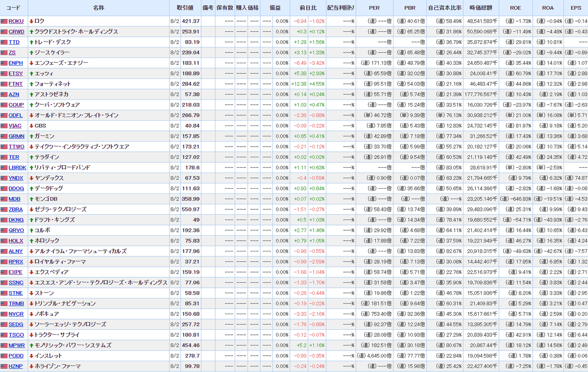
Task: Open the ROKU ticker link
Action: pos(16,21)
